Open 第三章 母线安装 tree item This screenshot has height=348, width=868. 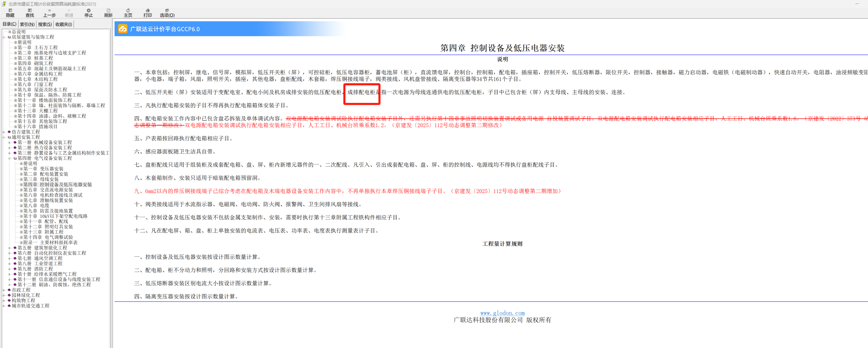[x=41, y=179]
